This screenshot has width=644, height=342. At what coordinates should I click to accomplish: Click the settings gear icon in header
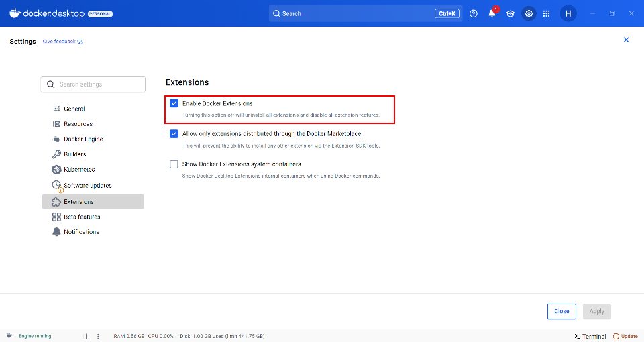pyautogui.click(x=529, y=13)
